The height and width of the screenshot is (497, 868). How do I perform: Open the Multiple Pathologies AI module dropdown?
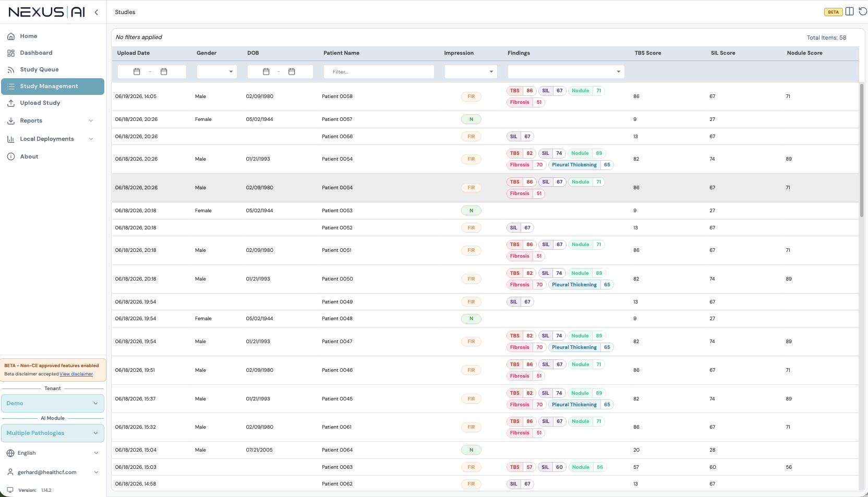point(53,433)
